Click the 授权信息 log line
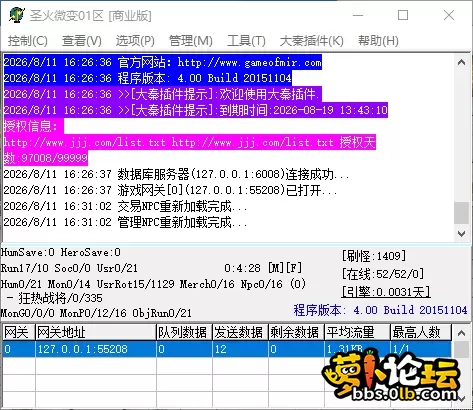 coord(33,126)
